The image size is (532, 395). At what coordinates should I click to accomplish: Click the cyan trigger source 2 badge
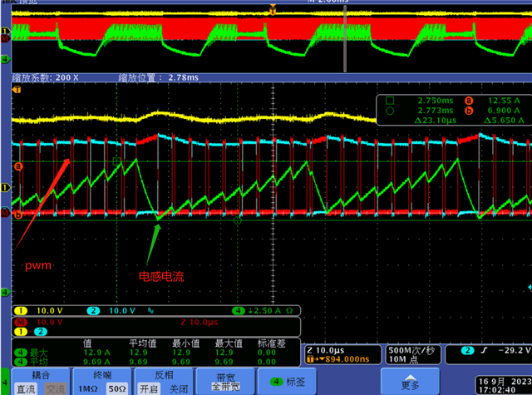(x=467, y=351)
